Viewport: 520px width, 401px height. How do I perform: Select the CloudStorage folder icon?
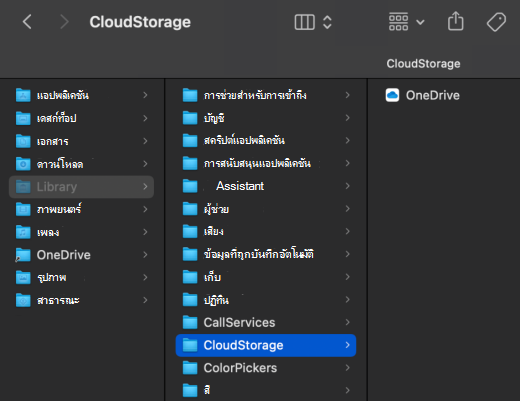click(x=190, y=345)
